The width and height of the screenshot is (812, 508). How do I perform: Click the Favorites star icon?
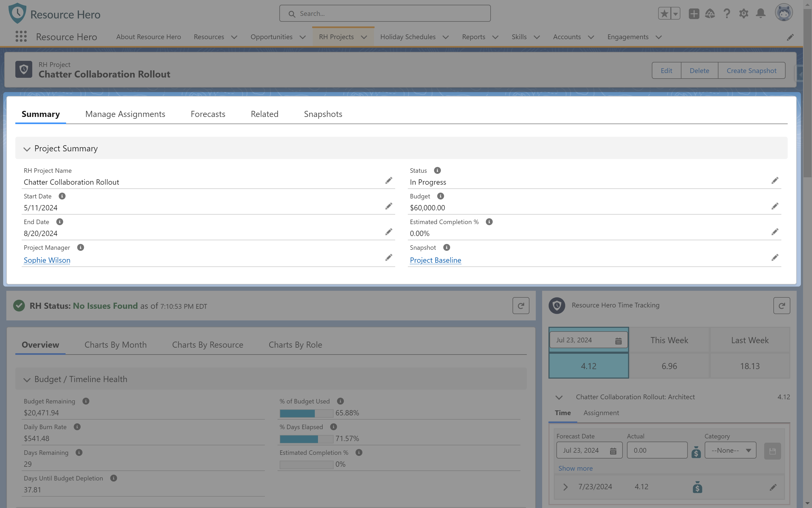[x=664, y=13]
